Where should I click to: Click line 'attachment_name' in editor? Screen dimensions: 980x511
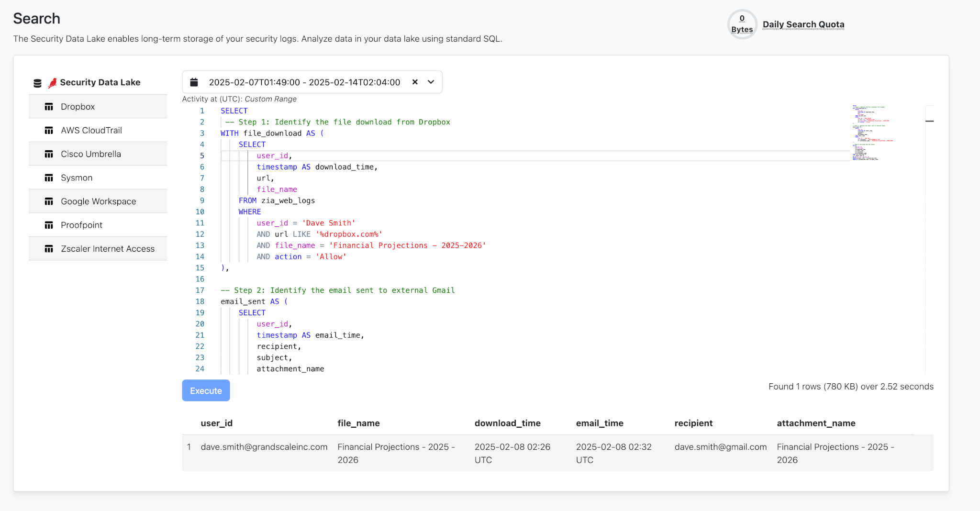(x=290, y=369)
